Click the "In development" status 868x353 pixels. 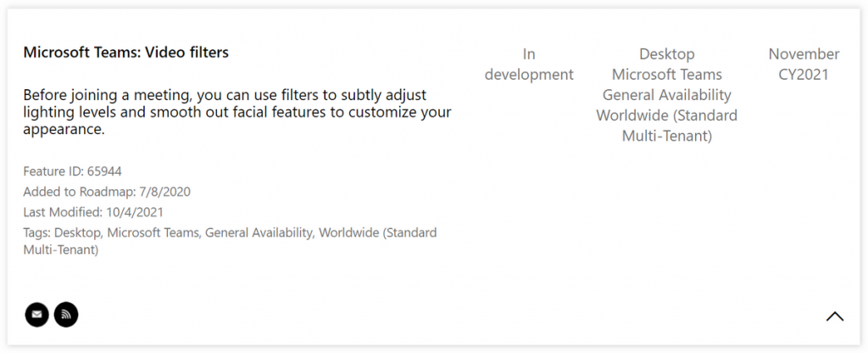coord(529,64)
